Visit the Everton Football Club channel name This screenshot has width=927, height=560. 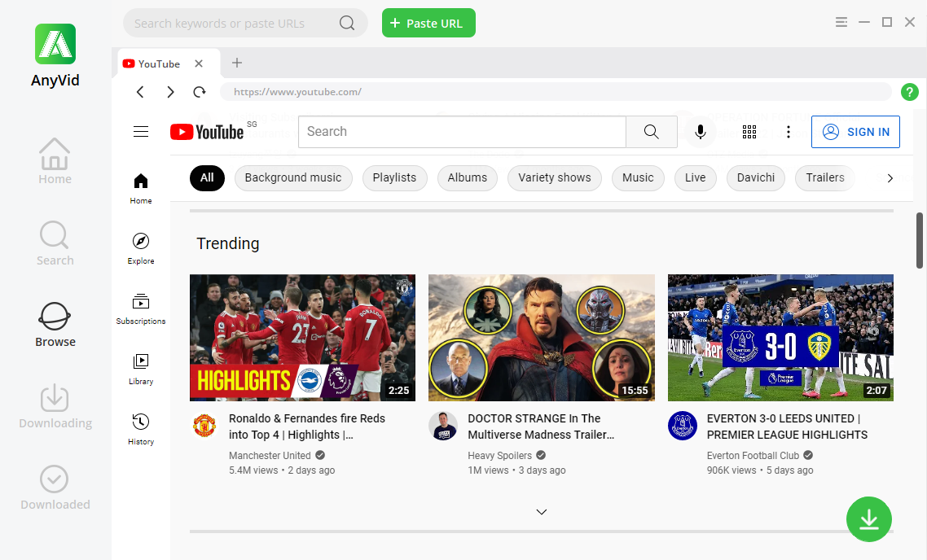click(x=753, y=456)
